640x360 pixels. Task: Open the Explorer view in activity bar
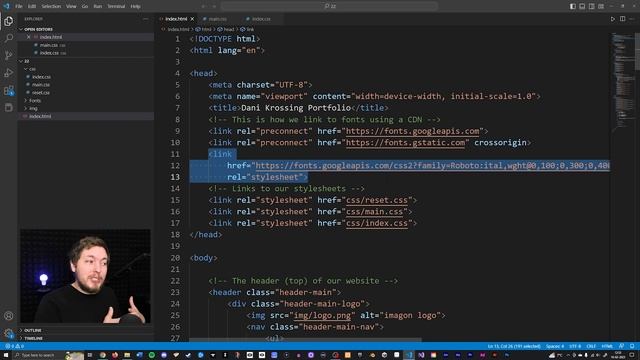tap(9, 21)
